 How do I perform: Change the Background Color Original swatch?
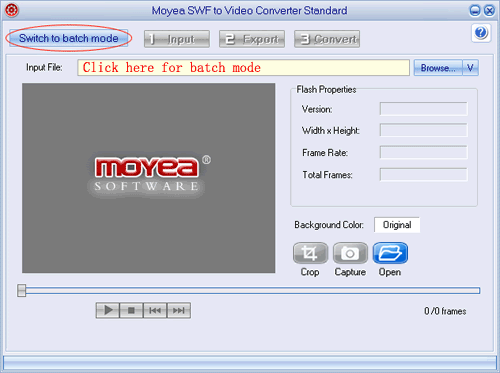(x=397, y=225)
